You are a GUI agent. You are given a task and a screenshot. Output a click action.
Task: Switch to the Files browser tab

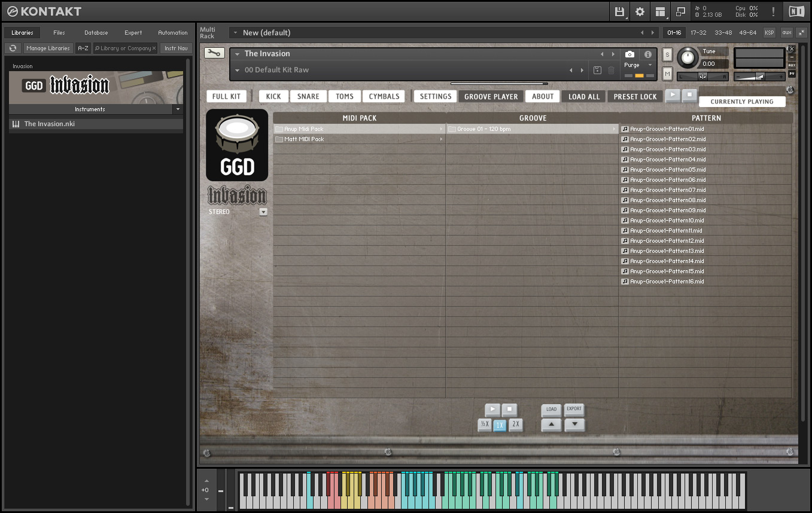pos(59,32)
